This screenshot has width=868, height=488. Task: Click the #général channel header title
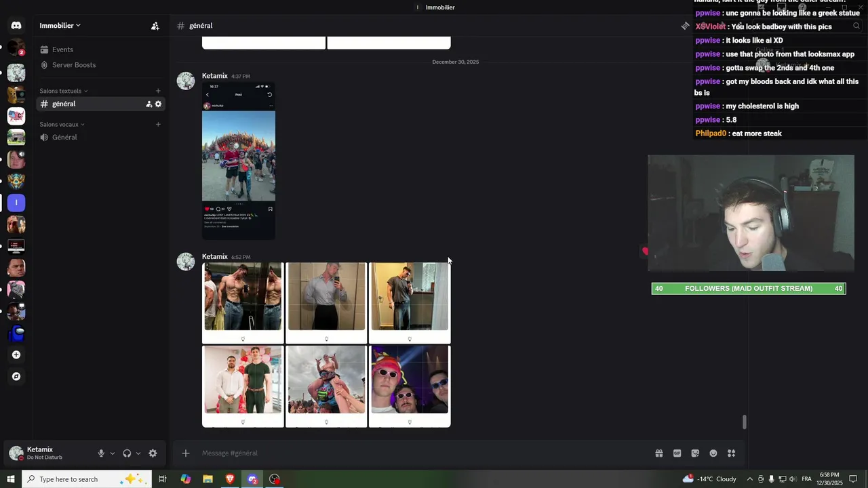point(201,26)
